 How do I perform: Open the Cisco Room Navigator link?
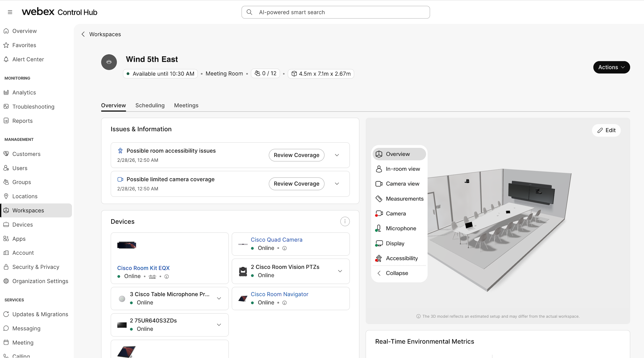pyautogui.click(x=279, y=294)
